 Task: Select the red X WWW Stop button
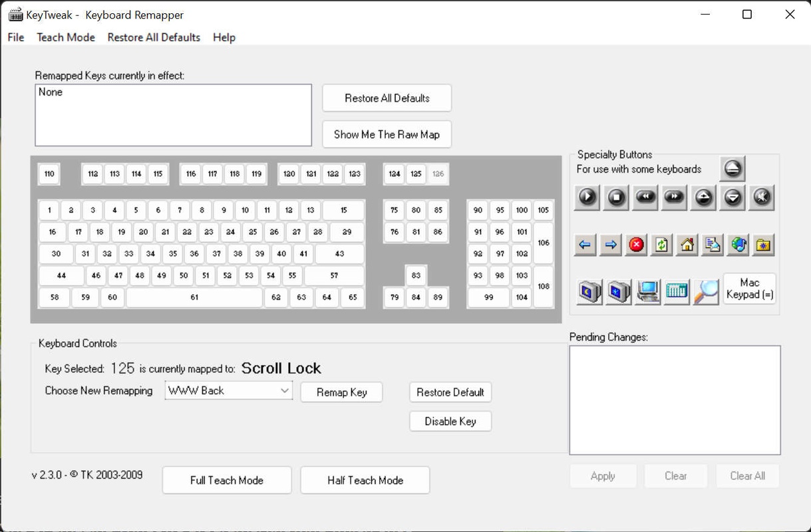point(636,245)
